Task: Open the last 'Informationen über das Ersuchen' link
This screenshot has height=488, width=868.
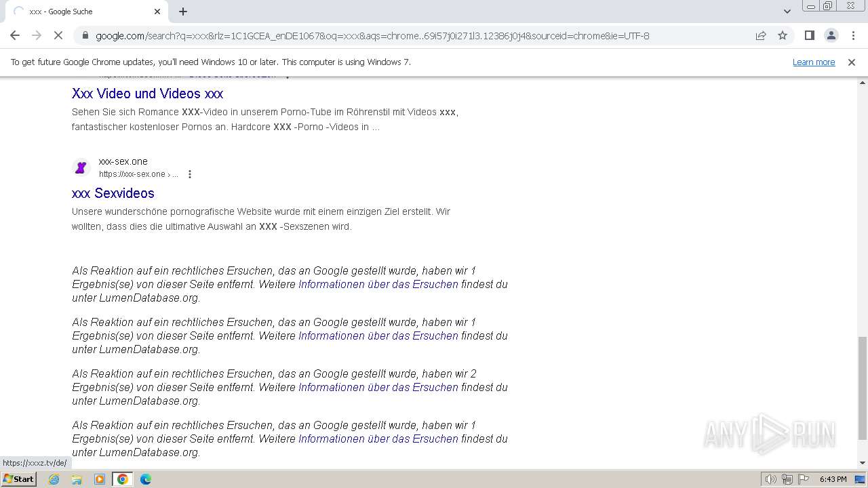Action: 378,439
